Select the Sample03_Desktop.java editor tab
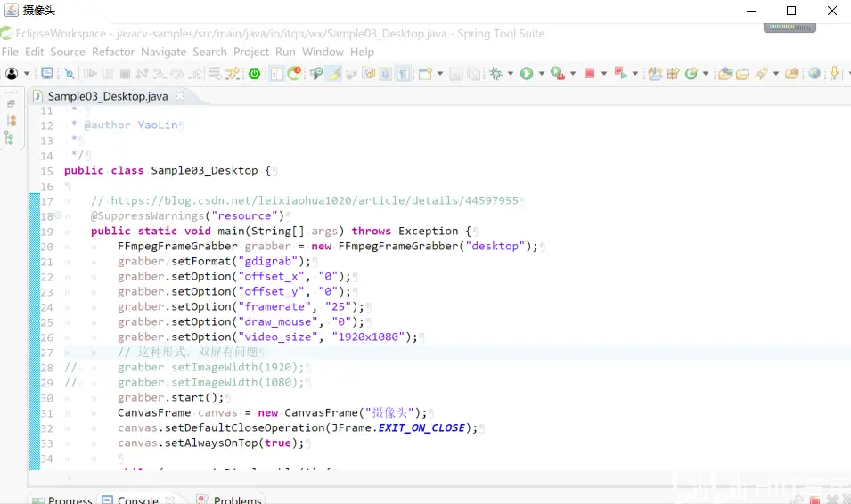The width and height of the screenshot is (851, 504). pos(108,96)
